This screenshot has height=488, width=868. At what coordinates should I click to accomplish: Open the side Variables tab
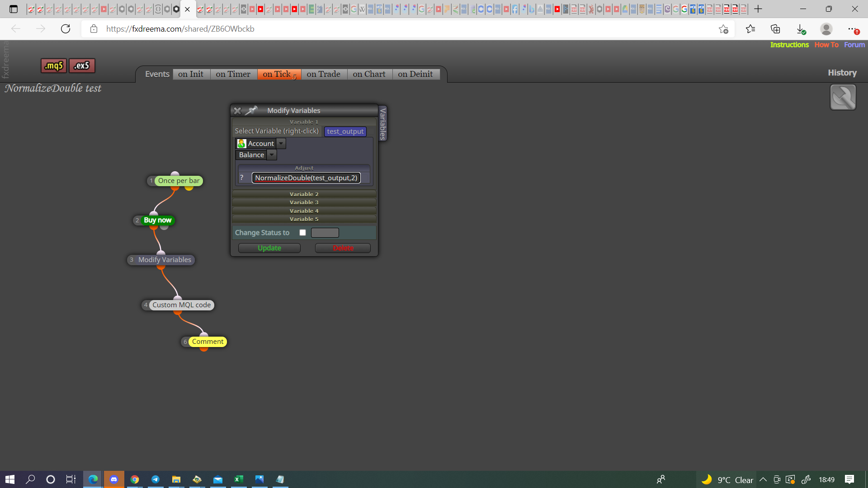382,124
